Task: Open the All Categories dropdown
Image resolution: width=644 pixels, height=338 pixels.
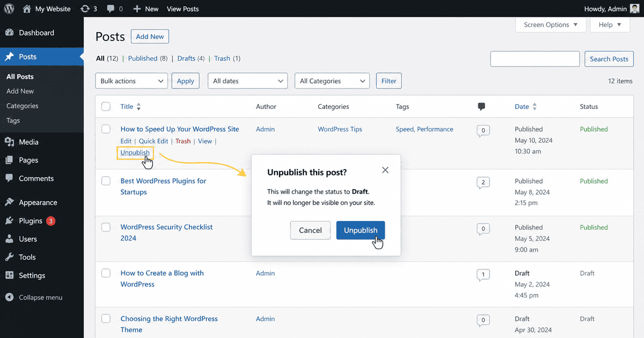Action: pos(332,81)
